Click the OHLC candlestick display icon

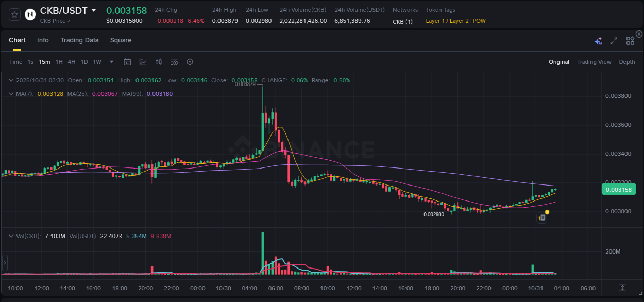tap(158, 62)
